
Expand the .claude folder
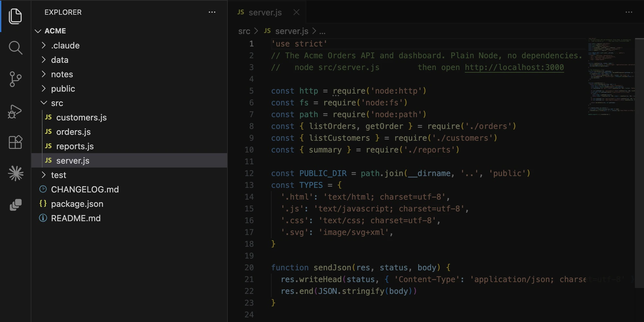tap(44, 45)
